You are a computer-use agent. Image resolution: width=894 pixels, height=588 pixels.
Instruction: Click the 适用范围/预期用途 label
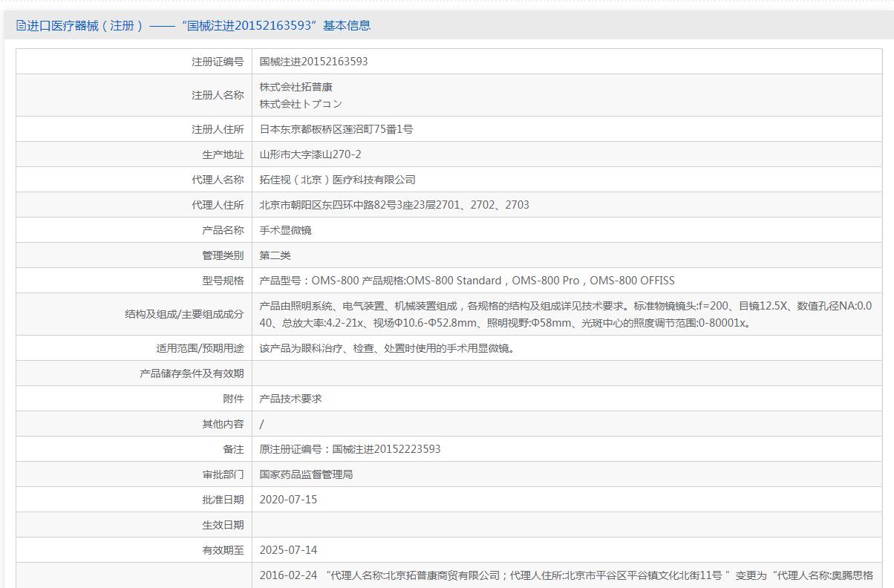point(200,348)
